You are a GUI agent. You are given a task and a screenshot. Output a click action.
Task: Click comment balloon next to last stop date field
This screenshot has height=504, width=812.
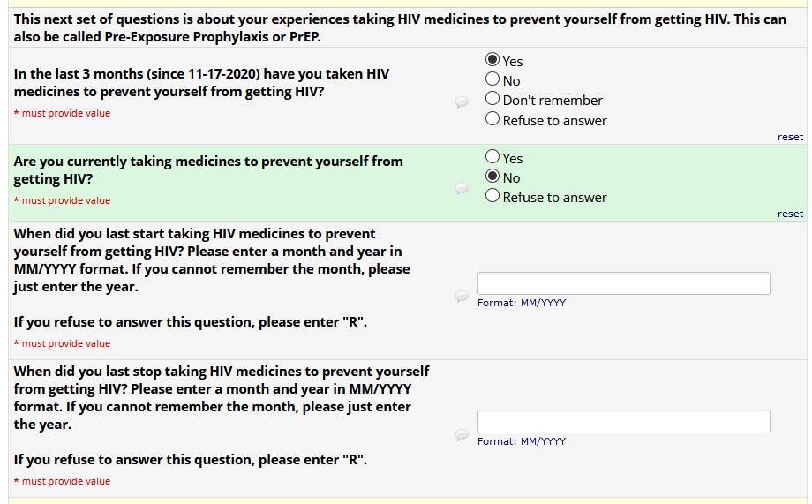coord(461,434)
